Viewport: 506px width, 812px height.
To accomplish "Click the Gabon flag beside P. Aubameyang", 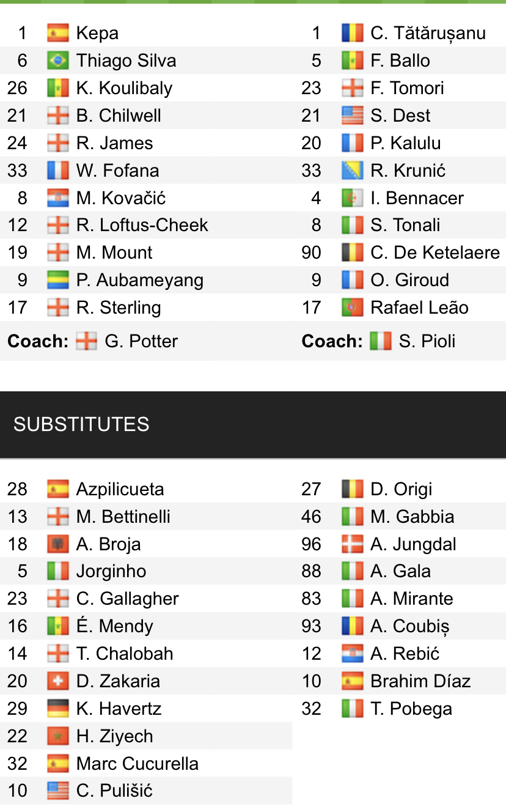I will click(57, 280).
